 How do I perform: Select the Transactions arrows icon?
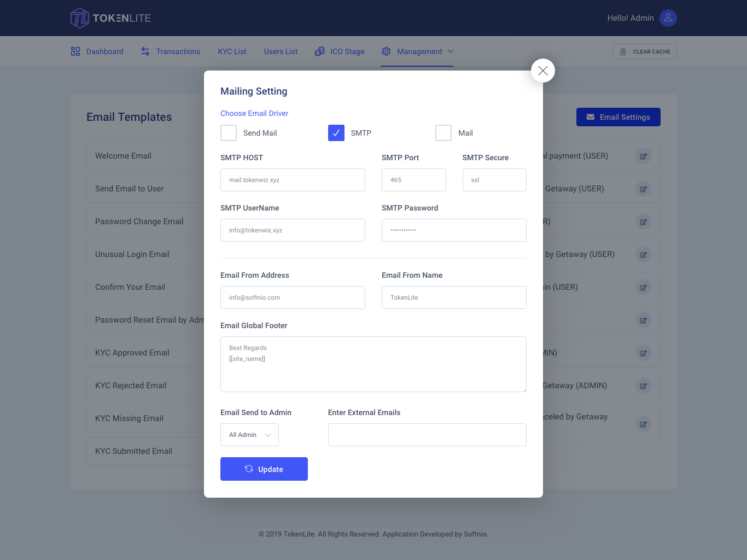pyautogui.click(x=145, y=51)
